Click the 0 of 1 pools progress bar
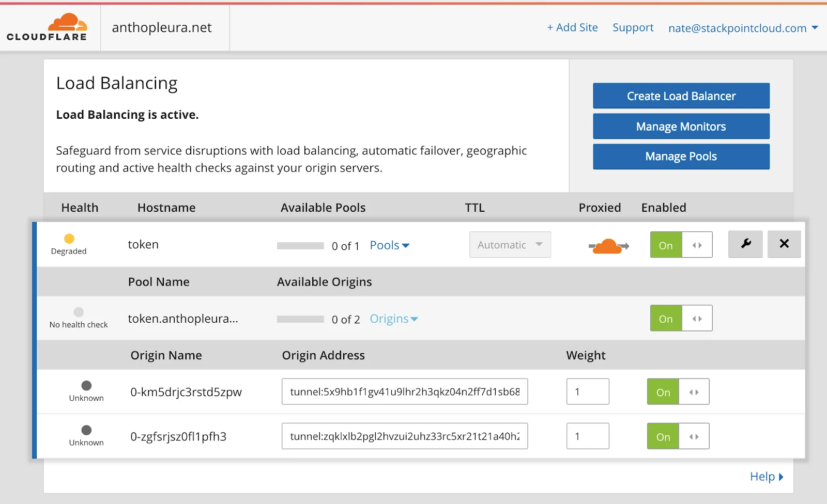The image size is (827, 504). coord(300,246)
